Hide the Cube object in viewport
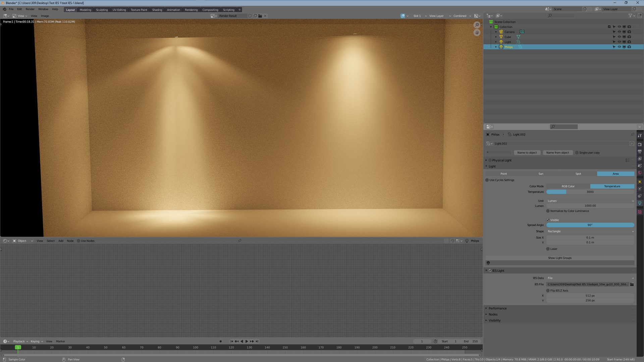This screenshot has width=644, height=362. [x=619, y=37]
